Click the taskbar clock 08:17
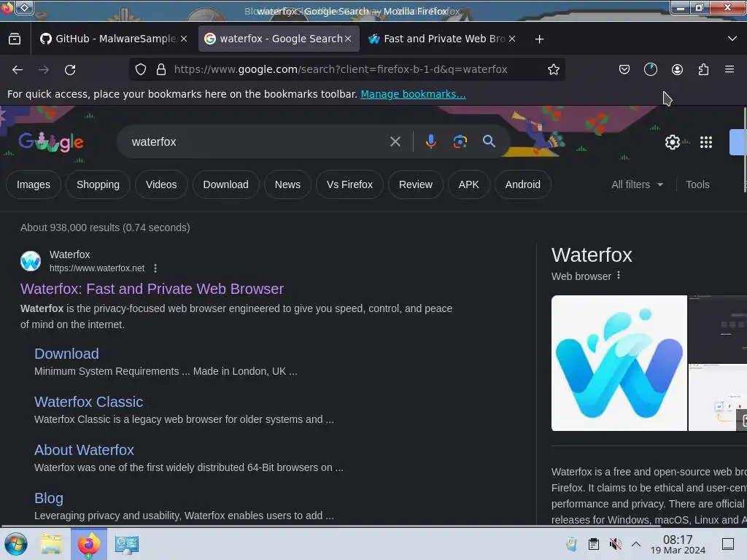 coord(678,544)
